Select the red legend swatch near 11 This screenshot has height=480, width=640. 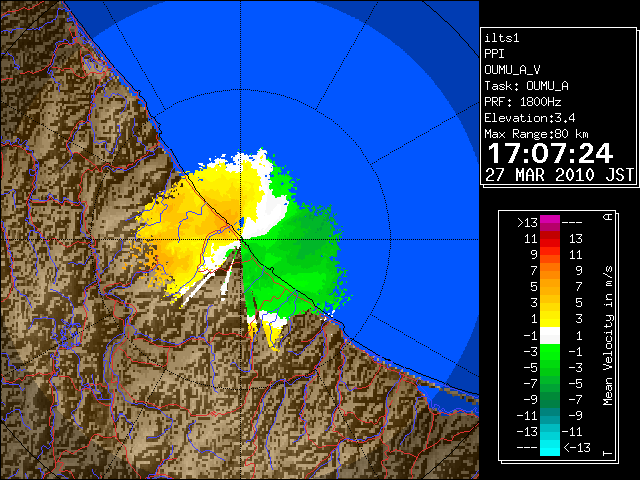pyautogui.click(x=550, y=239)
